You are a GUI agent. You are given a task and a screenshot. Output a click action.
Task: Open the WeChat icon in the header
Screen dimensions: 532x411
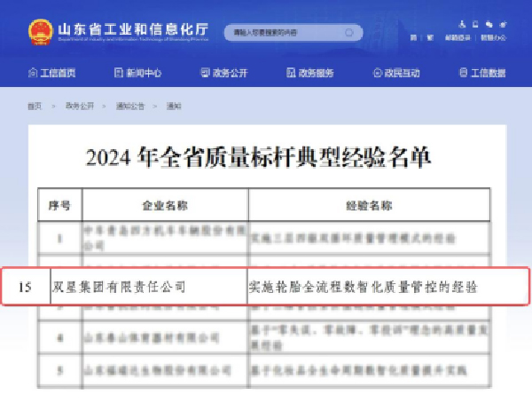tap(489, 24)
